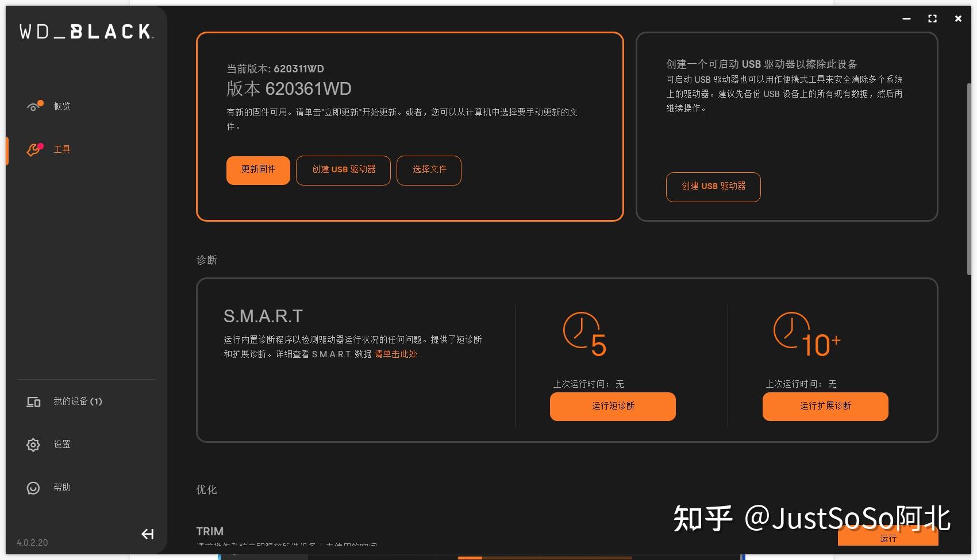Click 更新固件 button
The width and height of the screenshot is (977, 560).
pos(258,170)
